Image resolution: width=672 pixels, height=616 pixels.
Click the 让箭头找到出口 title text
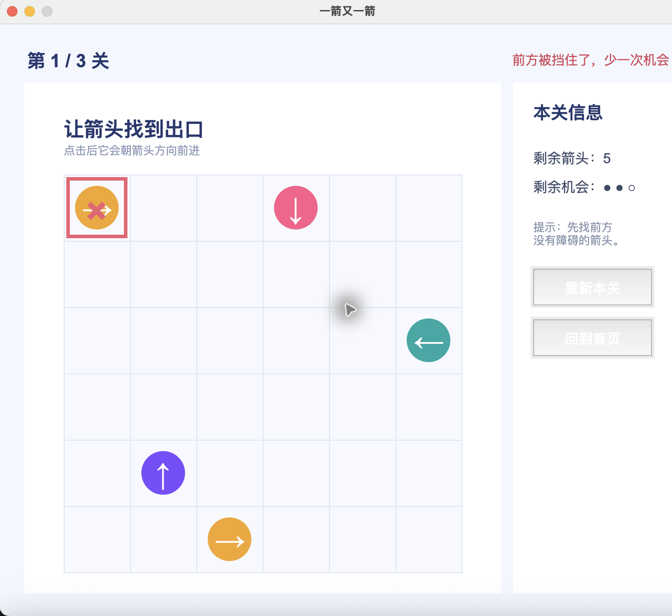pyautogui.click(x=134, y=129)
